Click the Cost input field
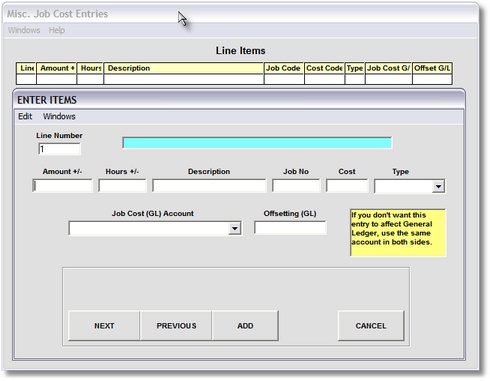The height and width of the screenshot is (381, 490). click(347, 186)
